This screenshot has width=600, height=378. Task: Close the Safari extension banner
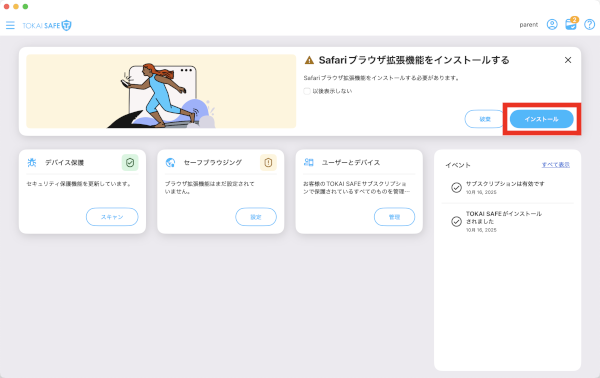coord(568,60)
